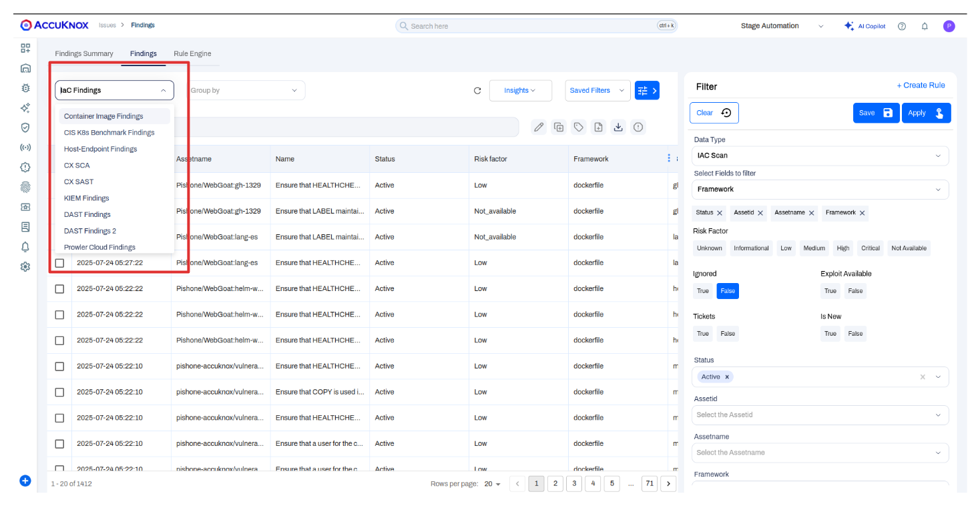Open the sparkle AI icon in sidebar
980x506 pixels.
[x=25, y=107]
